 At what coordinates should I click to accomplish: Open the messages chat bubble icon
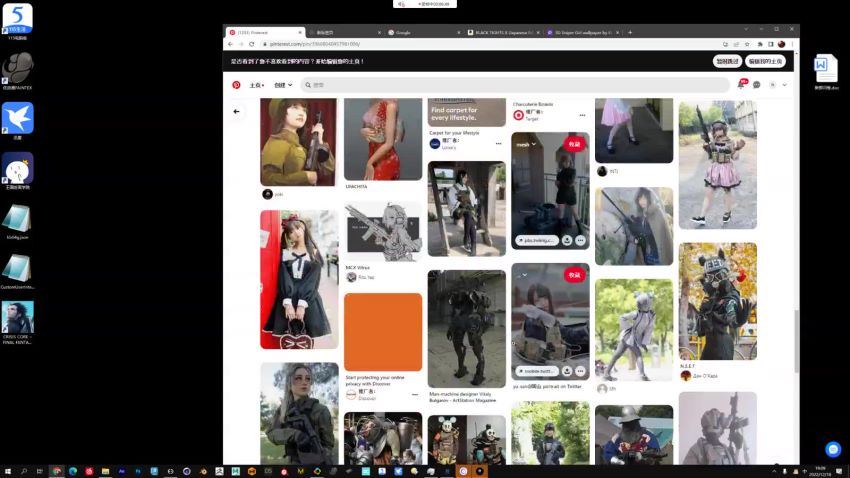point(757,85)
